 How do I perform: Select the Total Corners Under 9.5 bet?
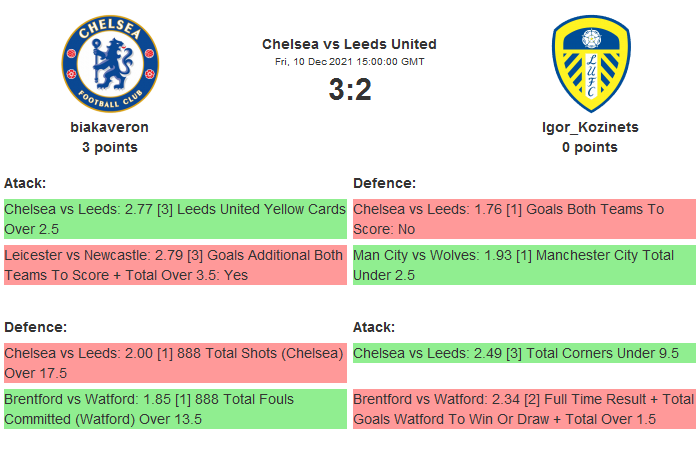pyautogui.click(x=524, y=353)
